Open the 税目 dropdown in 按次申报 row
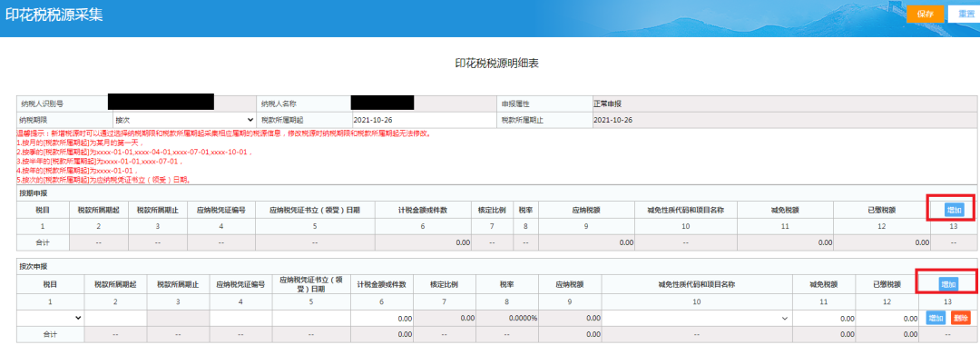The height and width of the screenshot is (345, 980). pyautogui.click(x=50, y=318)
